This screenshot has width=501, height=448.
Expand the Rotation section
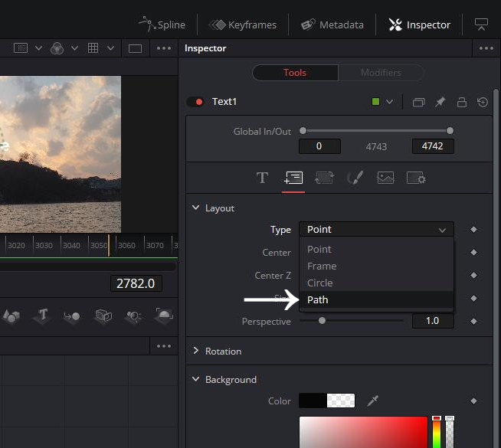[195, 351]
